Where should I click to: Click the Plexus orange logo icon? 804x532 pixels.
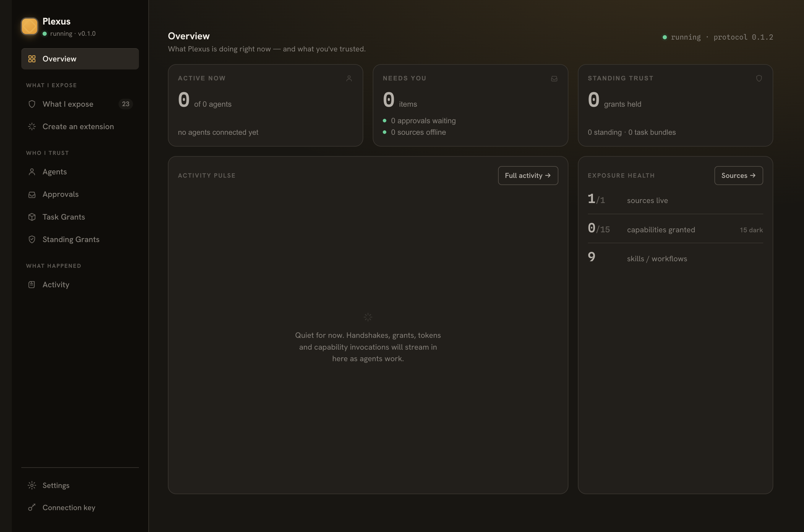(x=30, y=26)
